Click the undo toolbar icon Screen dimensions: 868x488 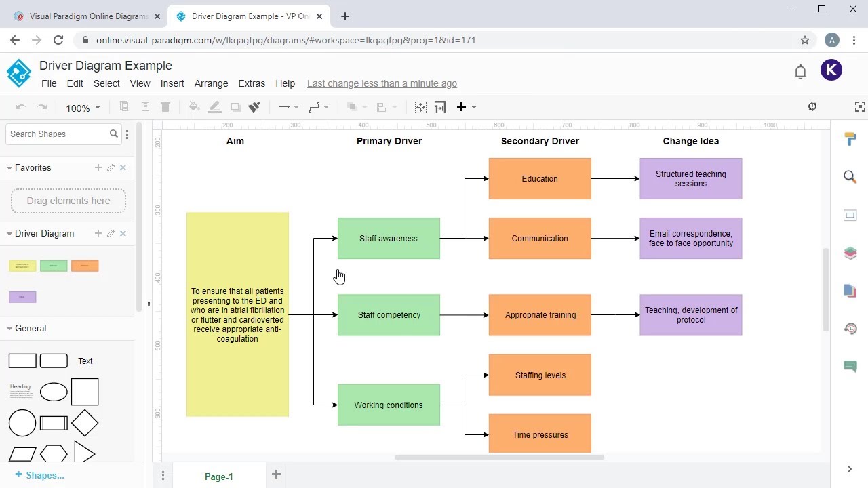click(x=21, y=107)
